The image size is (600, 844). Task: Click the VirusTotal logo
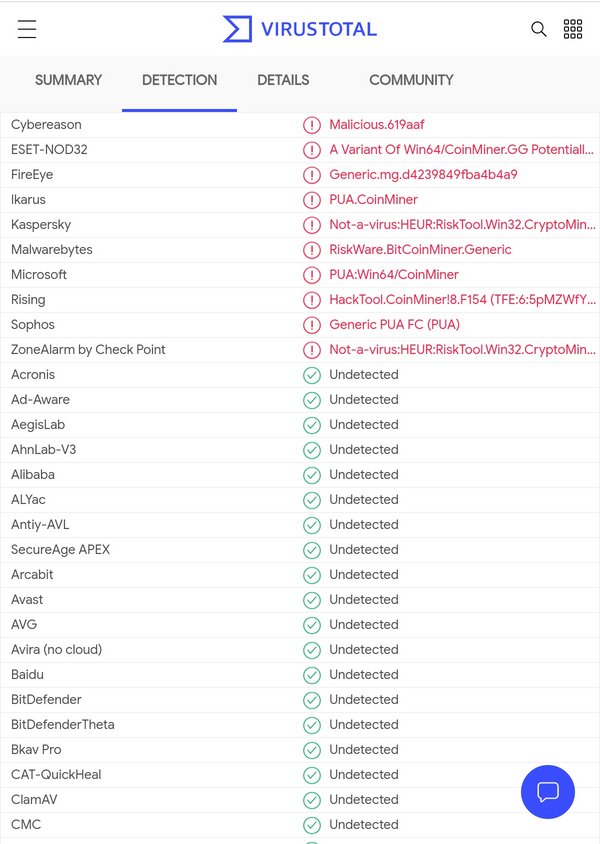pos(300,29)
